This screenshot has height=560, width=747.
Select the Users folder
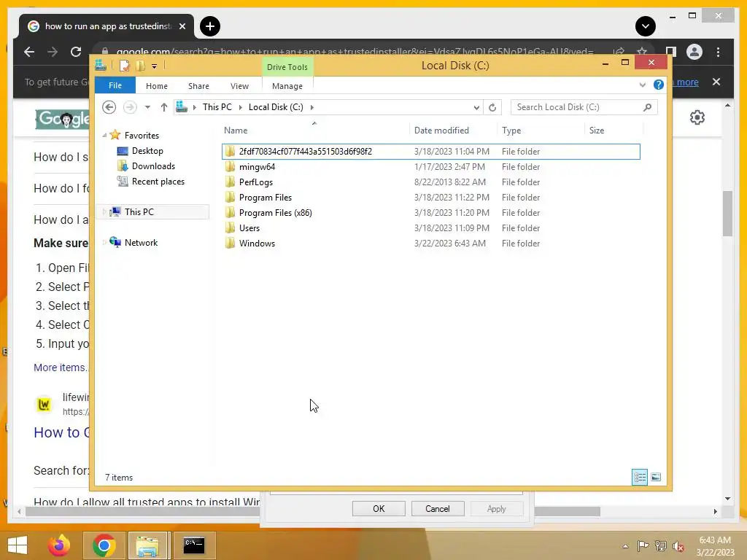(430, 227)
